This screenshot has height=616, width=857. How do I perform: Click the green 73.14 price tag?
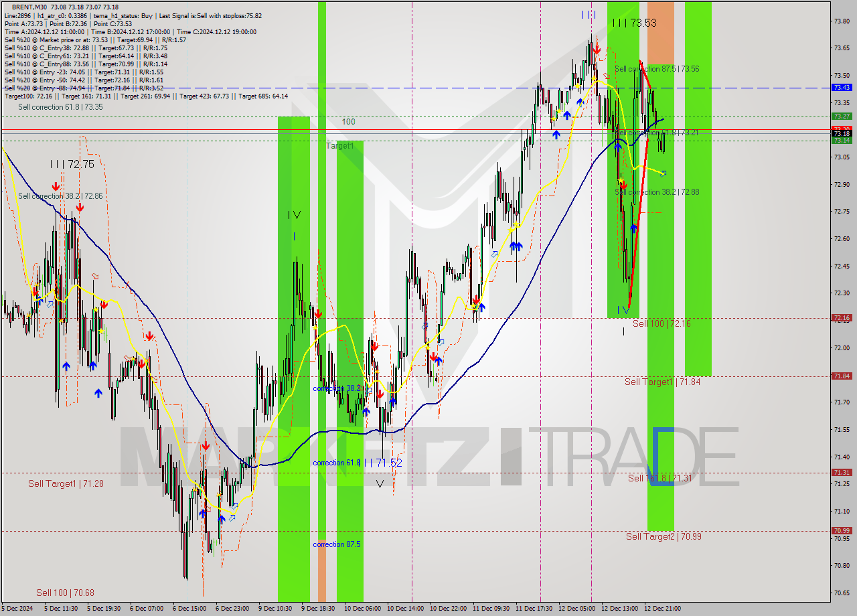[841, 141]
